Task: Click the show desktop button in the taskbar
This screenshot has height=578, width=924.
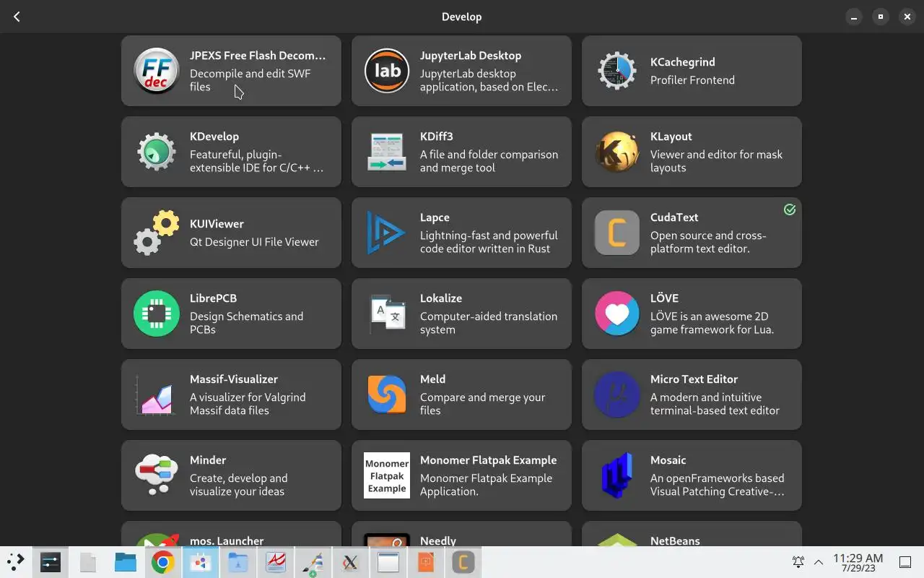Action: pos(905,562)
